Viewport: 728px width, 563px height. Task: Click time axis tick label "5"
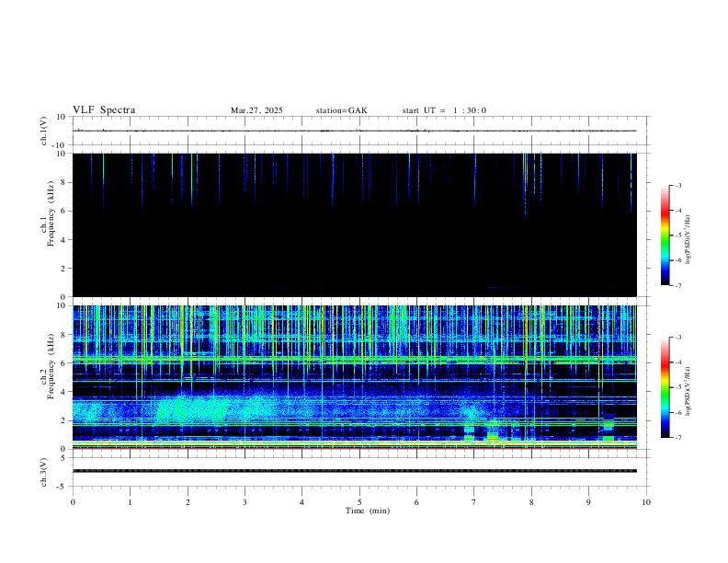359,502
